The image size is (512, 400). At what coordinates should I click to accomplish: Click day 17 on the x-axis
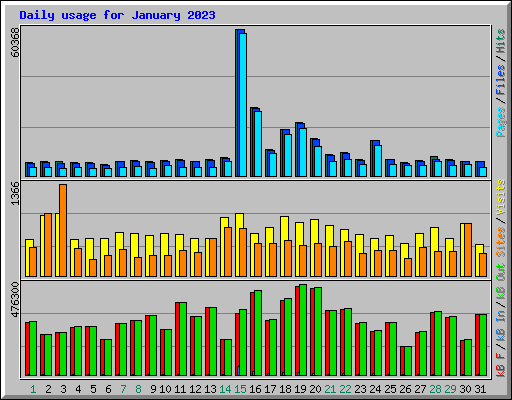tap(270, 389)
